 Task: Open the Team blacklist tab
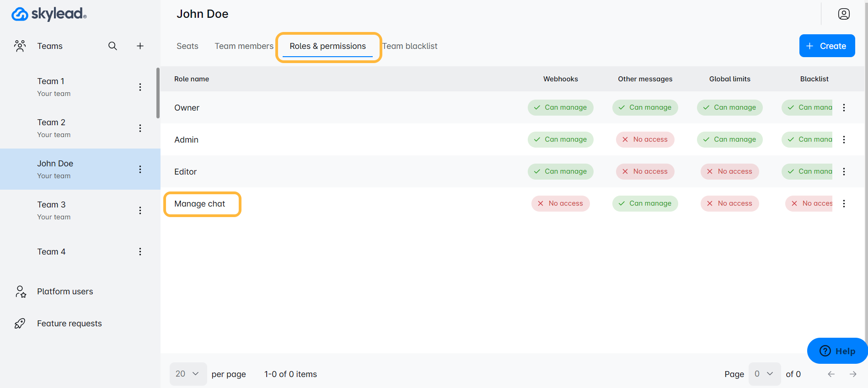coord(410,46)
